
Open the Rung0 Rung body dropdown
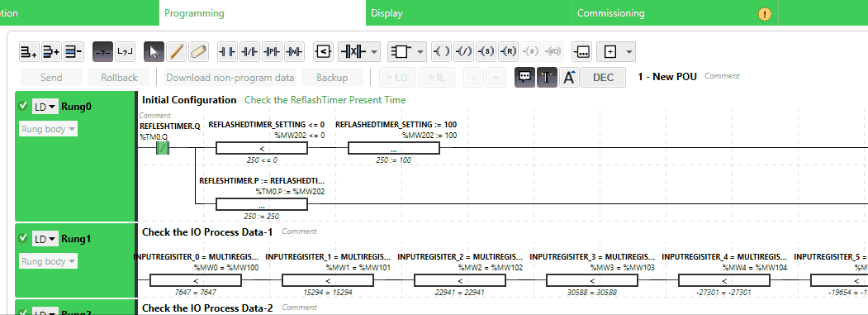coord(48,129)
